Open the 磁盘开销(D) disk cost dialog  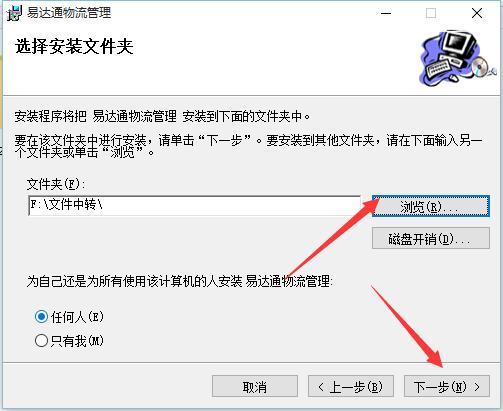[x=431, y=238]
